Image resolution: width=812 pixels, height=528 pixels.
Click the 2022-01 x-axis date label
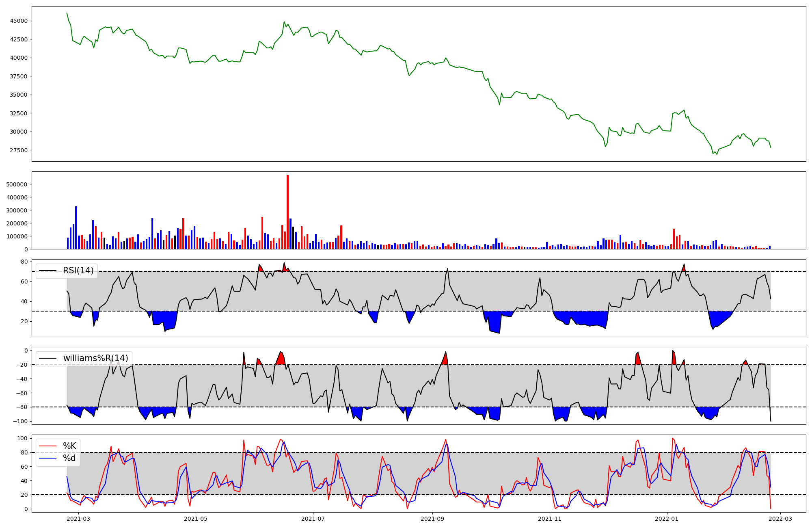click(667, 519)
